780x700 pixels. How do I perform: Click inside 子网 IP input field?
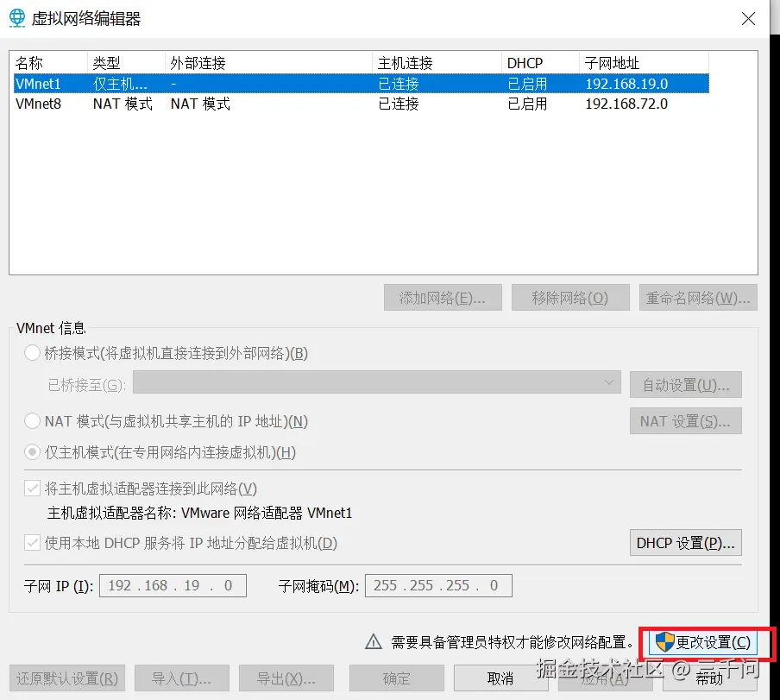point(173,585)
